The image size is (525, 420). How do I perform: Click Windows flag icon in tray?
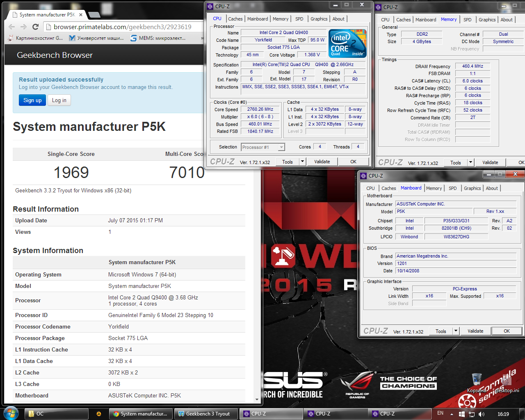461,414
